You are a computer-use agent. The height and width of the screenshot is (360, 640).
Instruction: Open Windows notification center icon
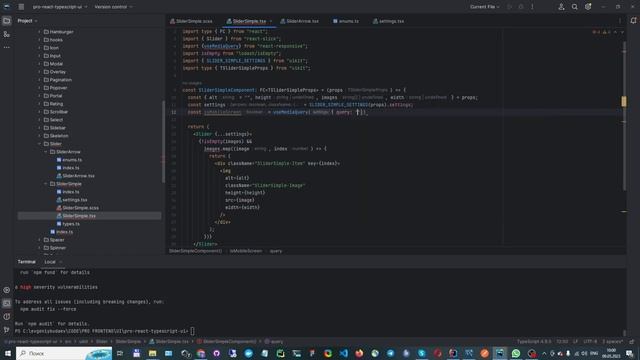coord(629,353)
